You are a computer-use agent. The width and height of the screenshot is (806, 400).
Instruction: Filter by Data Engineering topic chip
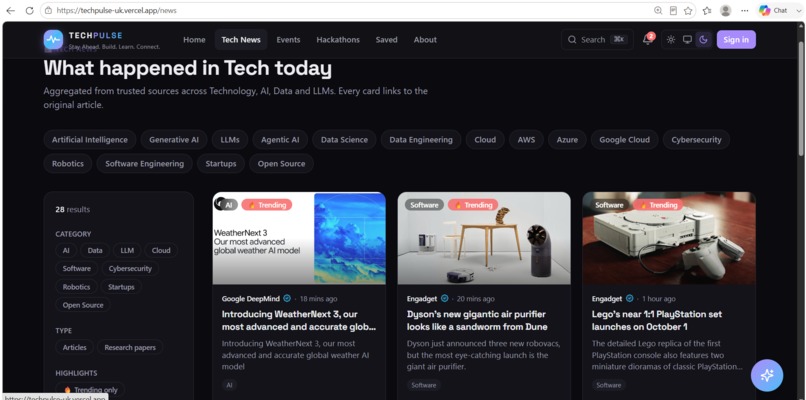click(x=421, y=139)
